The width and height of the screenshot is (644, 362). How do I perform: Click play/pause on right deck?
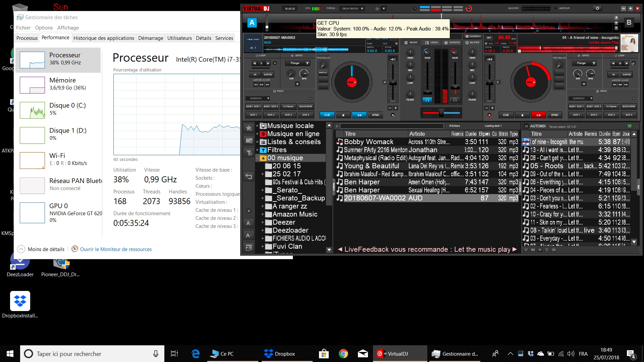pos(538,115)
